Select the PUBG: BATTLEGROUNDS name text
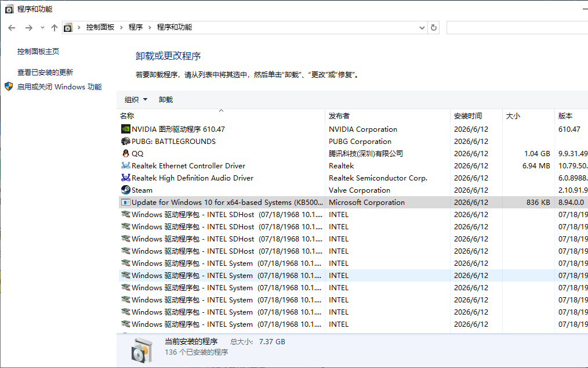588x368 pixels. click(173, 141)
